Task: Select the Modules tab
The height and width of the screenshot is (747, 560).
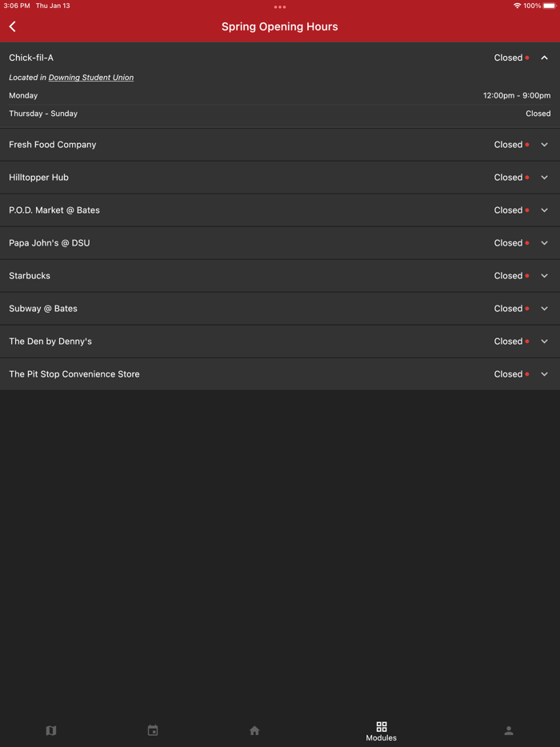Action: click(381, 731)
